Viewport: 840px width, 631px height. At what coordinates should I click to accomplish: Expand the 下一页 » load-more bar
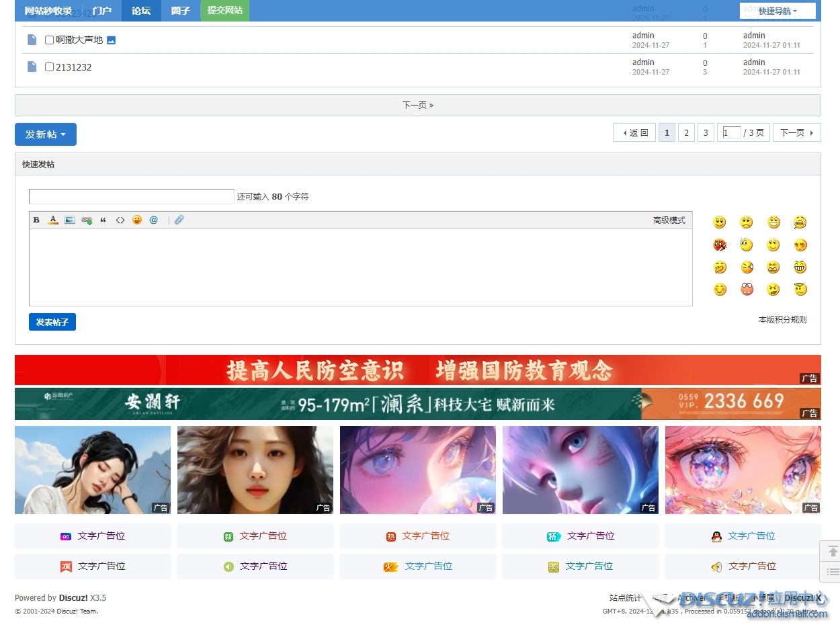417,106
